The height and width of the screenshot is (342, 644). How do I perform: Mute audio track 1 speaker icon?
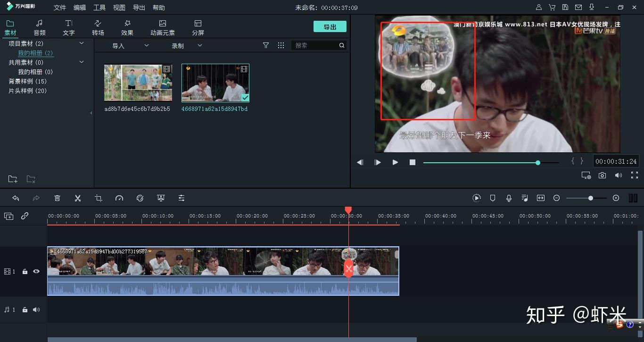click(36, 310)
